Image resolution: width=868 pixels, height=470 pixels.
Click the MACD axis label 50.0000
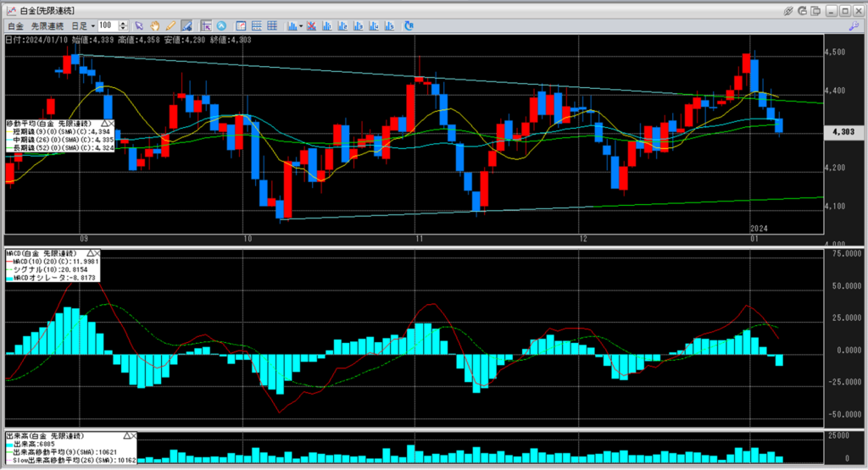(846, 286)
